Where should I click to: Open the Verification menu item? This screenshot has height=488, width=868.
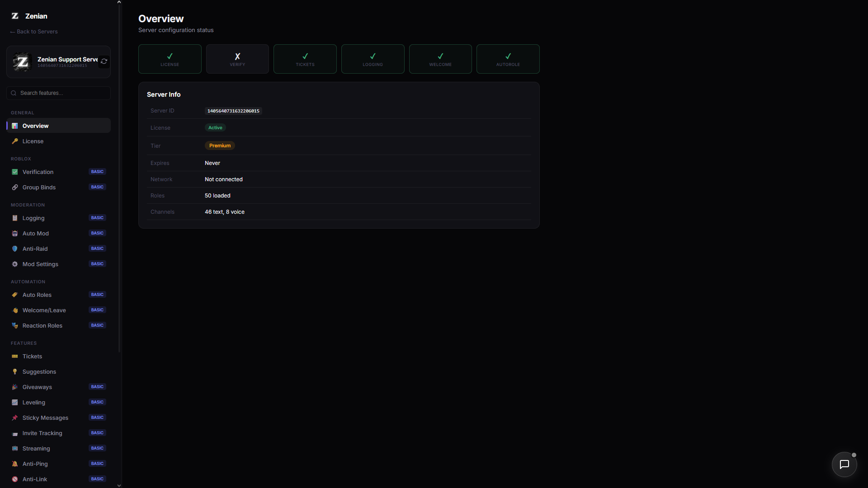(x=58, y=172)
